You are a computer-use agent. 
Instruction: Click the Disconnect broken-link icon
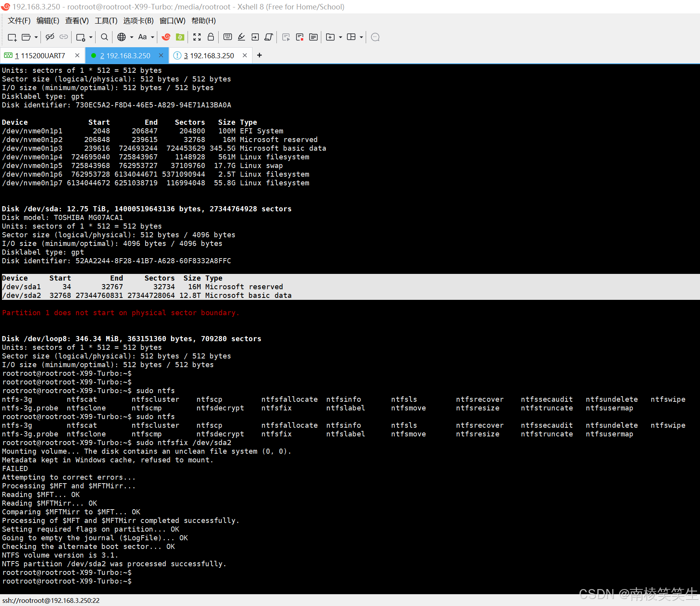pyautogui.click(x=50, y=37)
